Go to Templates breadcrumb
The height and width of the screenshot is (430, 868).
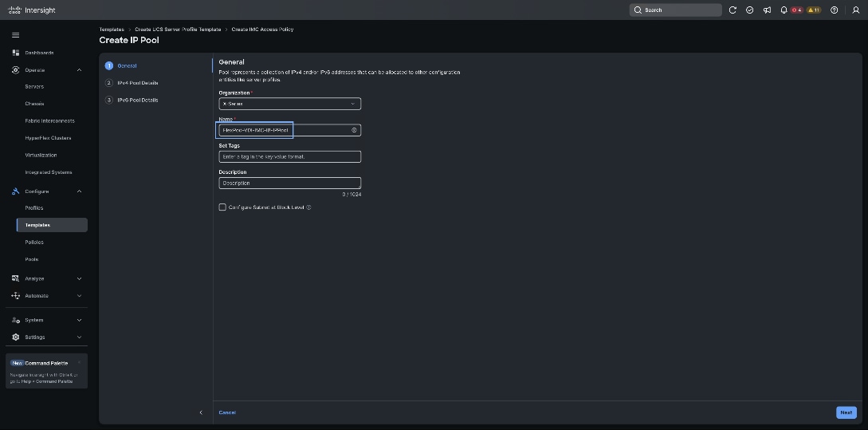tap(112, 30)
